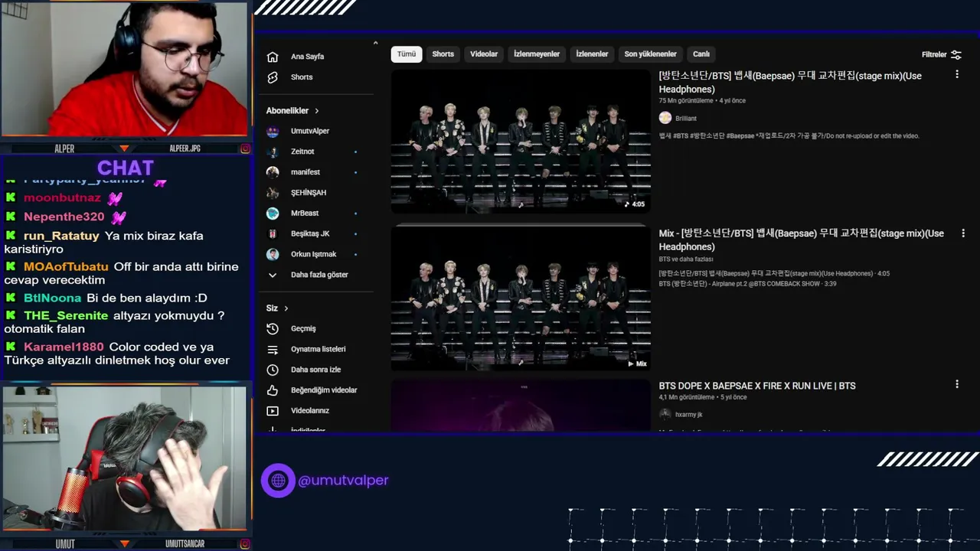Click chat username Karamel1880
980x551 pixels.
64,347
